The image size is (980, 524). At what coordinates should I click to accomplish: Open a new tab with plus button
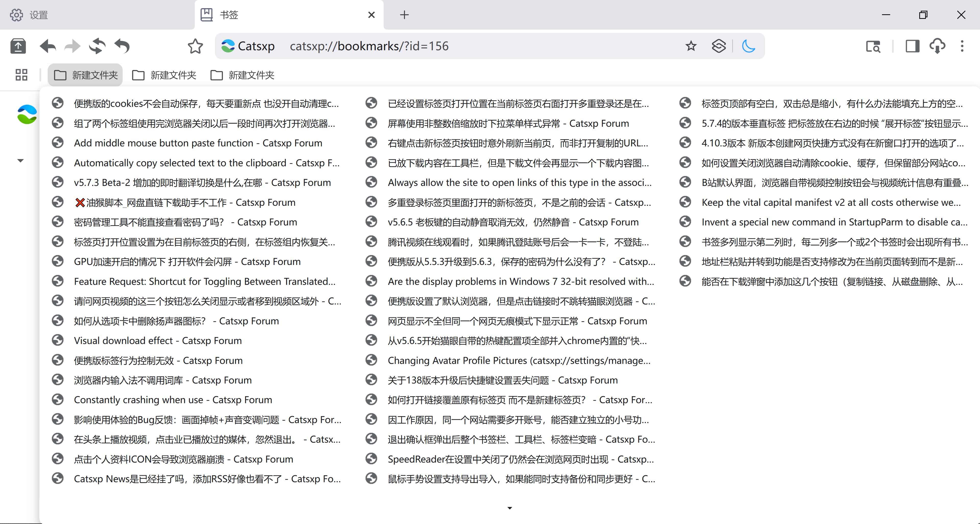point(405,15)
